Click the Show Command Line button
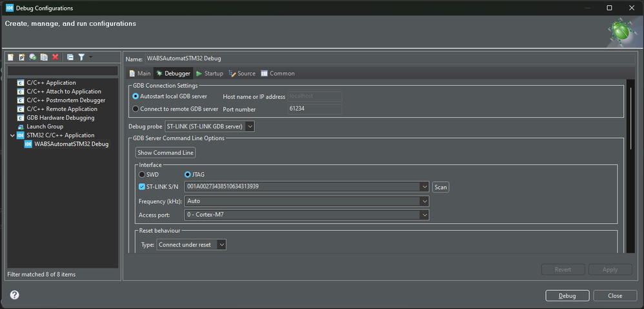The width and height of the screenshot is (644, 309). (166, 153)
